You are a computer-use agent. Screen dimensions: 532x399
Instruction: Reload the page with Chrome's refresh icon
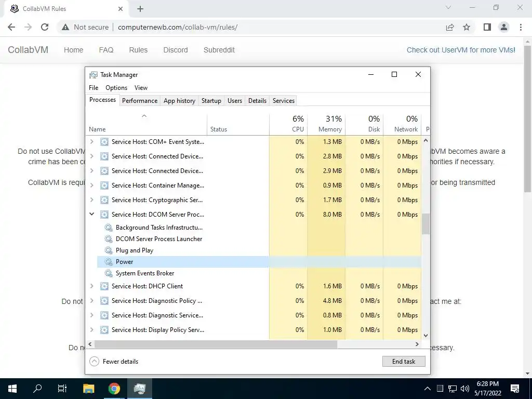45,27
